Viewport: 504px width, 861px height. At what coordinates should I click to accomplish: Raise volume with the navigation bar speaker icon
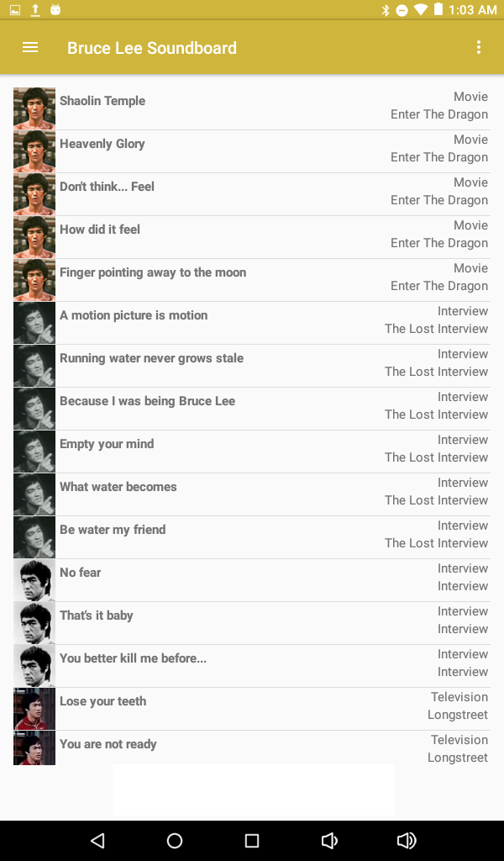click(407, 840)
